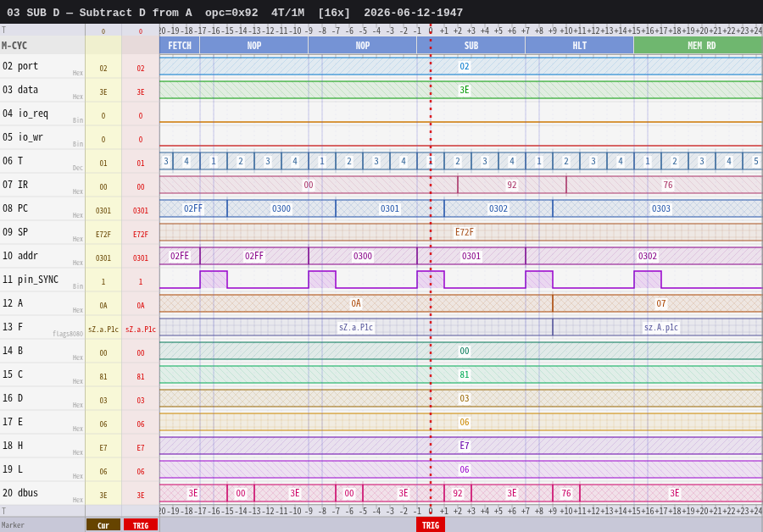Click addr value 02FE segment
This screenshot has width=763, height=532.
click(180, 256)
